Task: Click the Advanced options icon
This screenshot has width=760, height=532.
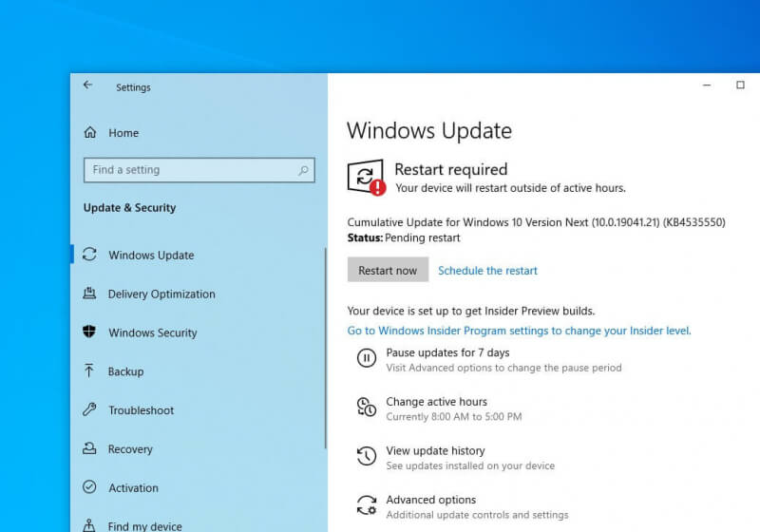Action: point(366,505)
